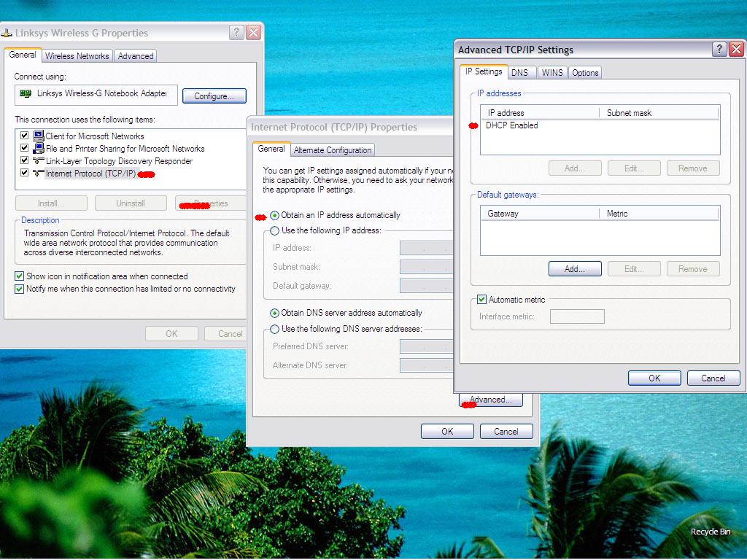Select Internet Protocol (TCP/IP) list item text
Viewport: 747px width, 560px height.
pyautogui.click(x=90, y=174)
